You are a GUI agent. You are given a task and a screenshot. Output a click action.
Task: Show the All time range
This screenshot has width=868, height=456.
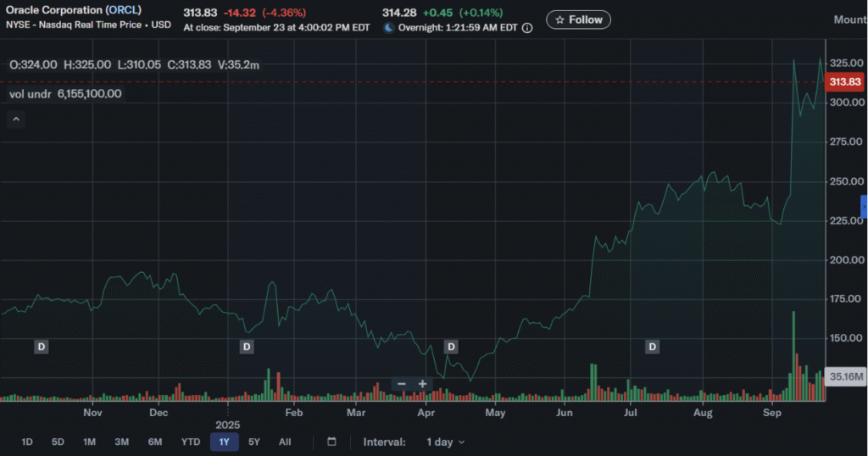coord(285,442)
